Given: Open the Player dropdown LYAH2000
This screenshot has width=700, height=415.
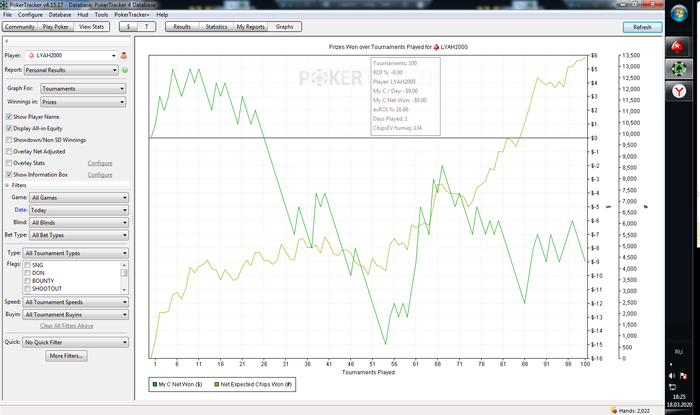Looking at the screenshot, I should pyautogui.click(x=71, y=56).
